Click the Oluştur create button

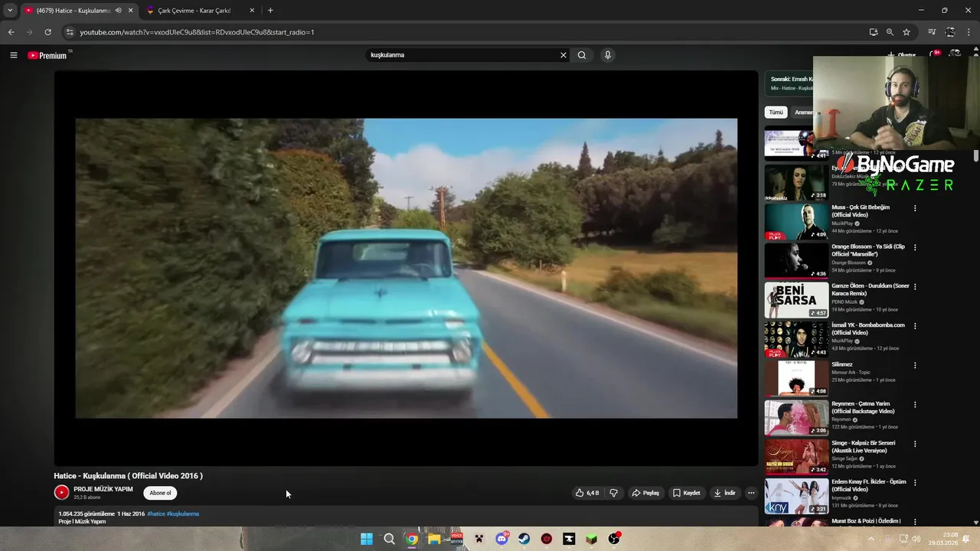[x=902, y=55]
